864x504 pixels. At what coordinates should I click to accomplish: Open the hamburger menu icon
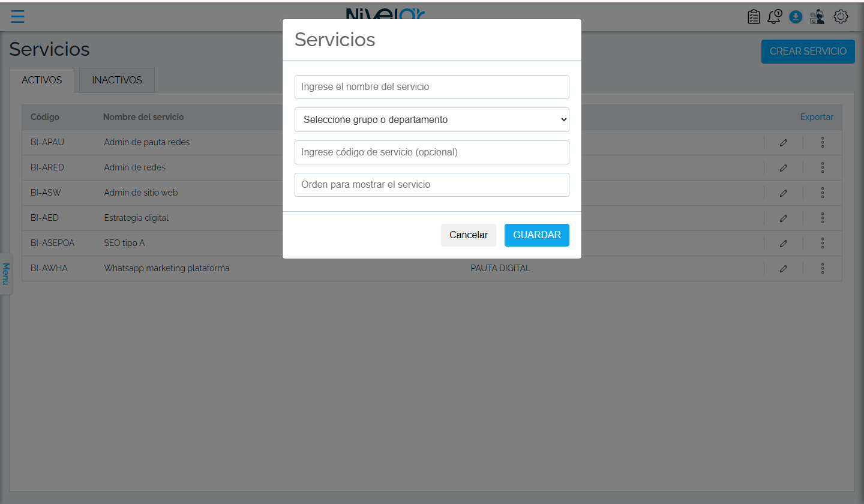pyautogui.click(x=17, y=16)
